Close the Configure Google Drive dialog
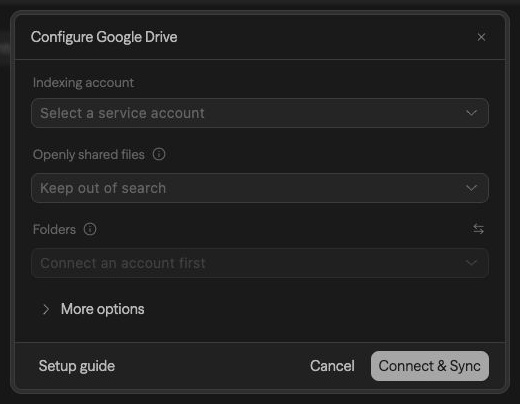The height and width of the screenshot is (404, 520). click(x=481, y=37)
